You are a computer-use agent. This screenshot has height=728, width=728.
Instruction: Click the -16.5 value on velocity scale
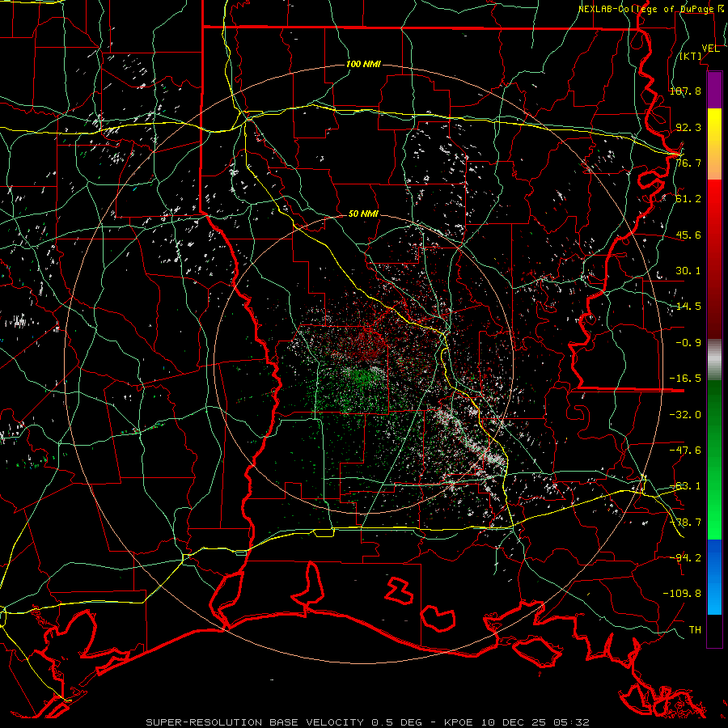(685, 379)
